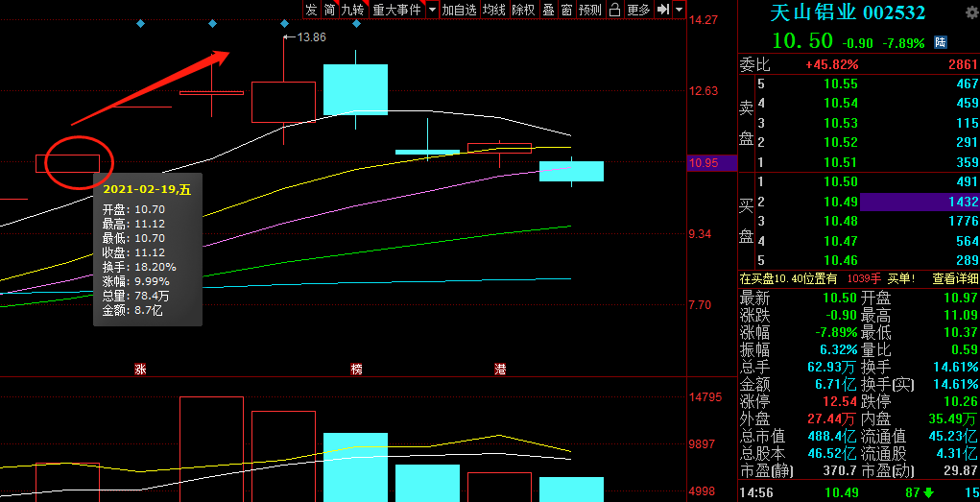Image resolution: width=980 pixels, height=502 pixels.
Task: Click the red 榜 marker below the chart
Action: tap(356, 369)
